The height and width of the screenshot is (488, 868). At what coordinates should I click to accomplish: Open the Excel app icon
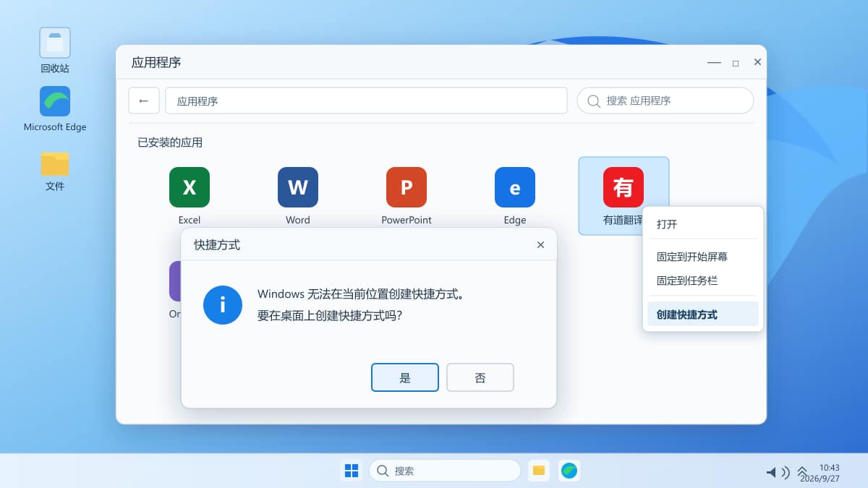(190, 187)
